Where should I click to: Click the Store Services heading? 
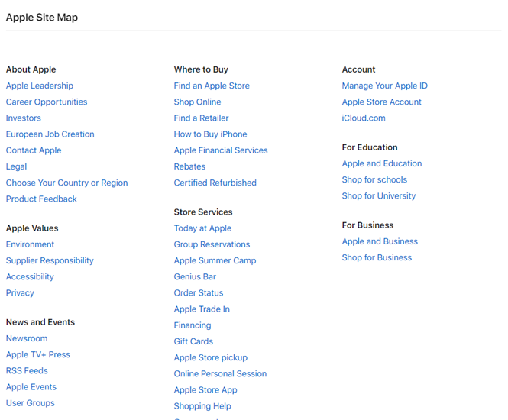point(203,212)
